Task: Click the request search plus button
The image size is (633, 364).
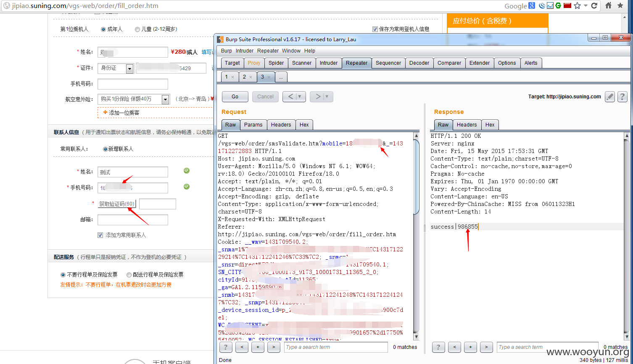Action: click(258, 347)
